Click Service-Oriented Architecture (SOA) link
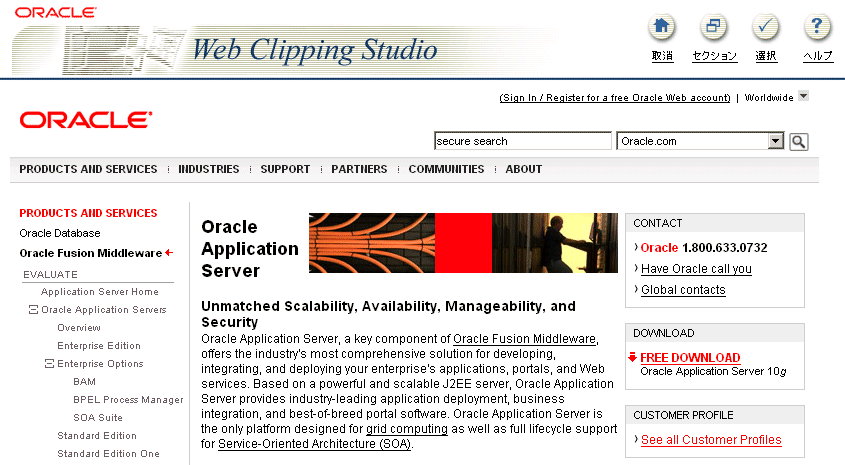 pos(315,444)
